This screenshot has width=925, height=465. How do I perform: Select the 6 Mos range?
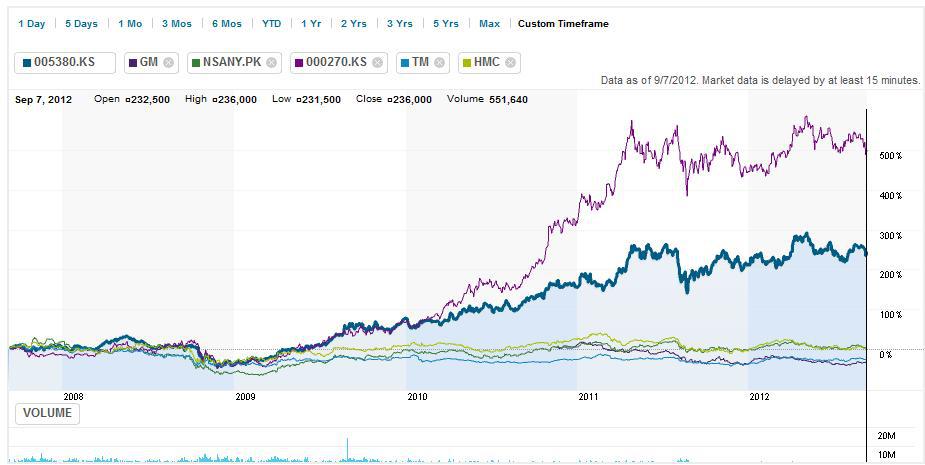[x=226, y=23]
